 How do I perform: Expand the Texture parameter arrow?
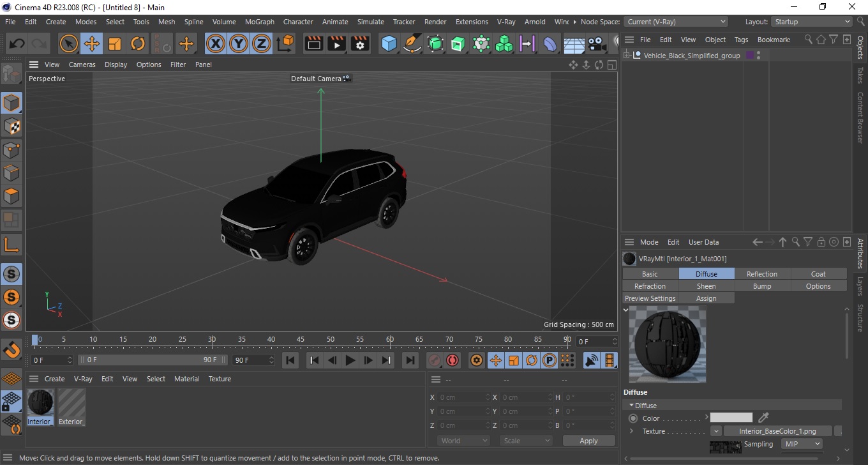coord(632,431)
